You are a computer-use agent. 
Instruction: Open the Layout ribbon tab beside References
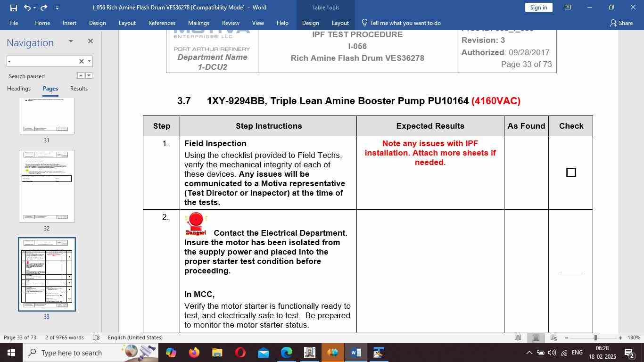(x=127, y=23)
